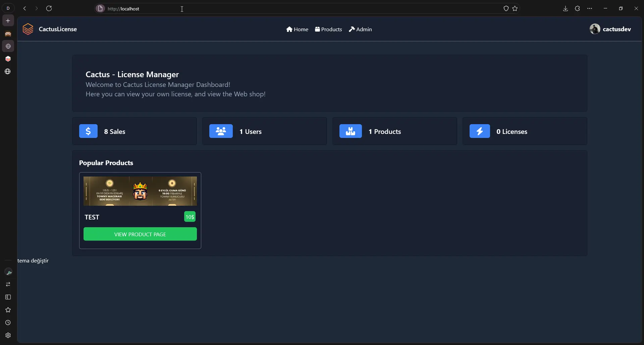Image resolution: width=644 pixels, height=345 pixels.
Task: Click the 'tema değiştir' theme switch link
Action: pos(33,261)
